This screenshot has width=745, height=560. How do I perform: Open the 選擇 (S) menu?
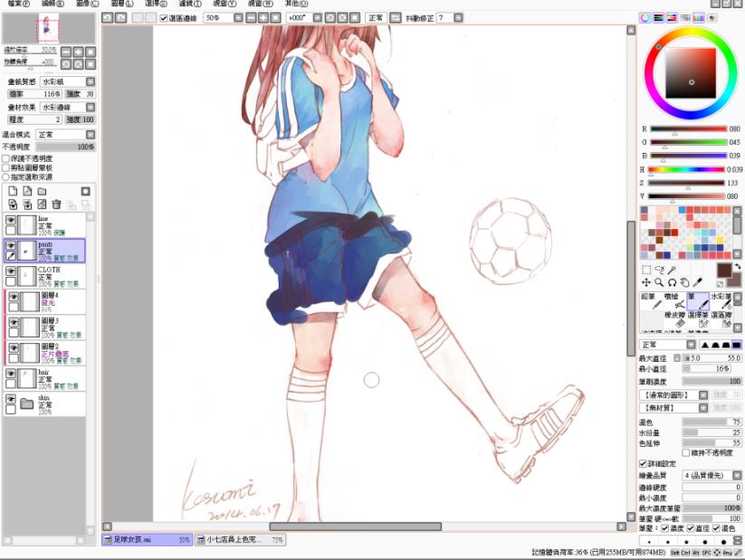[156, 4]
